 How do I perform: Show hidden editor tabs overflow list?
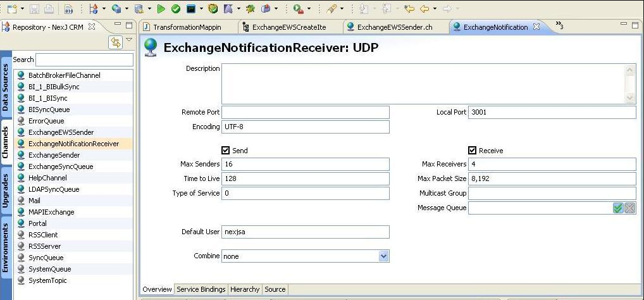click(559, 26)
